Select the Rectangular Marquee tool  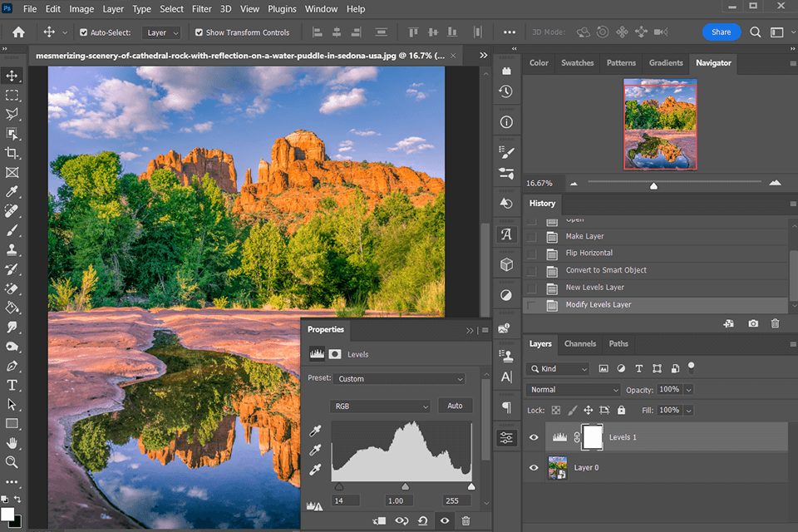(x=12, y=96)
